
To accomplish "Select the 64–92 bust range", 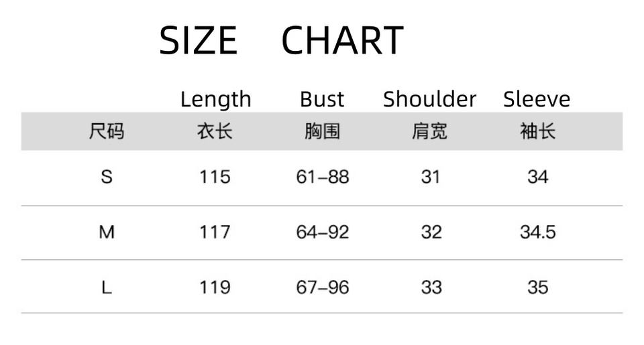I will [x=323, y=232].
